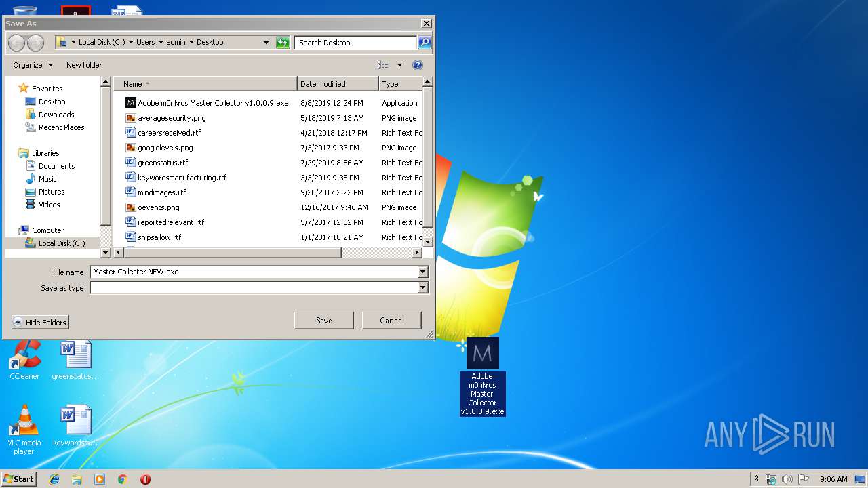868x488 pixels.
Task: Click Local Disk (C:) in the address path
Action: 102,42
